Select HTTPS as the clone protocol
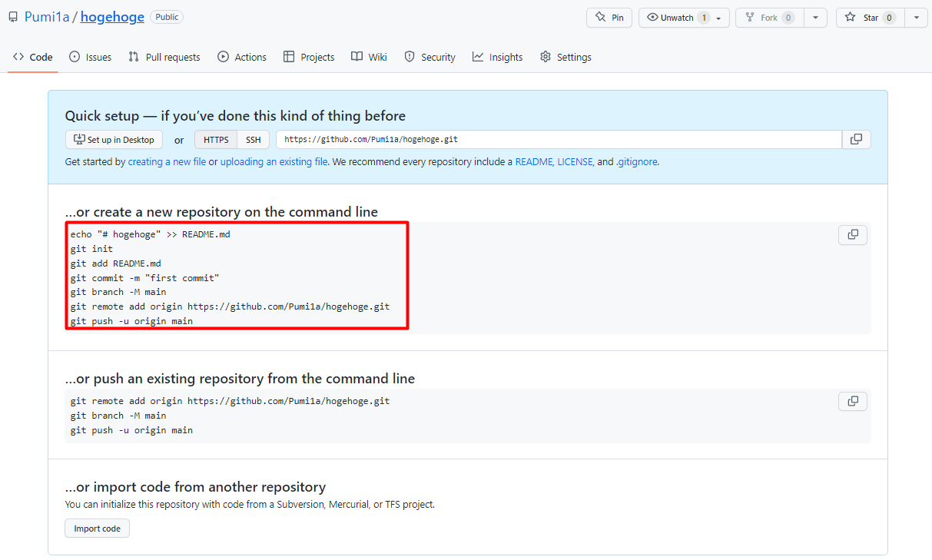 tap(215, 139)
